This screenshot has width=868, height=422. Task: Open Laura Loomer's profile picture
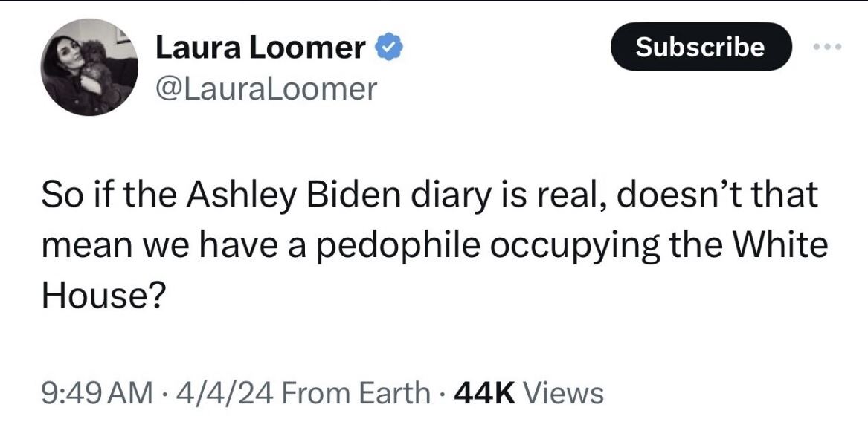click(89, 67)
